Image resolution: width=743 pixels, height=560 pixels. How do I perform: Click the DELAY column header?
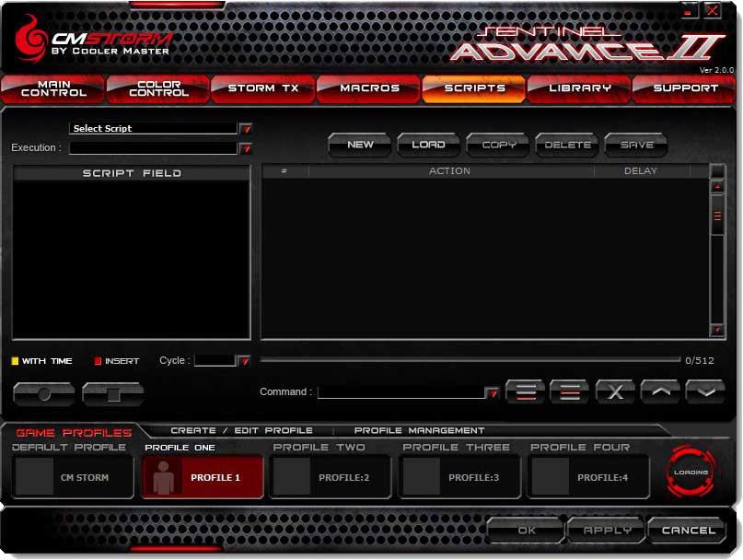[641, 171]
